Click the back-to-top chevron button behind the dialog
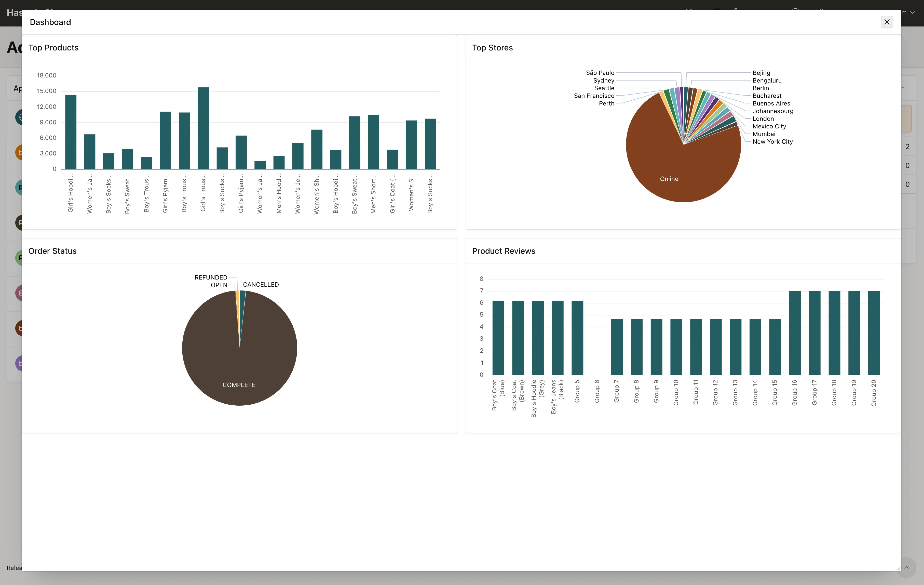This screenshot has width=924, height=585. tap(906, 567)
